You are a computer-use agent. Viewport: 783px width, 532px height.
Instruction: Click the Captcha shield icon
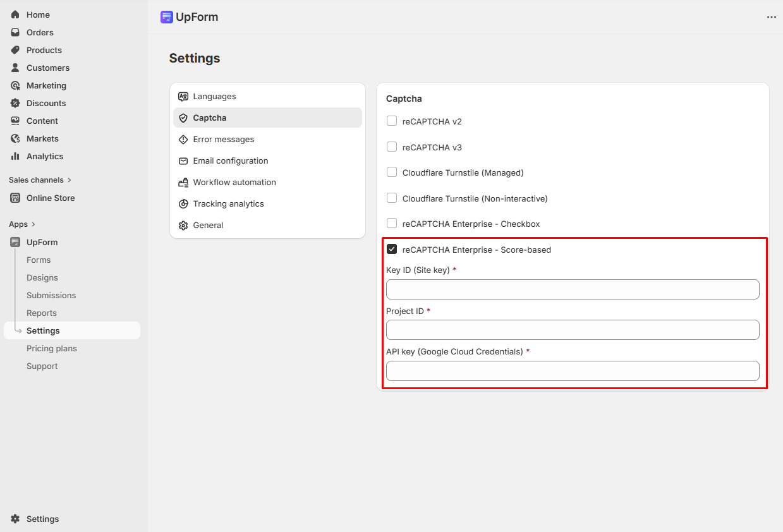click(x=183, y=118)
